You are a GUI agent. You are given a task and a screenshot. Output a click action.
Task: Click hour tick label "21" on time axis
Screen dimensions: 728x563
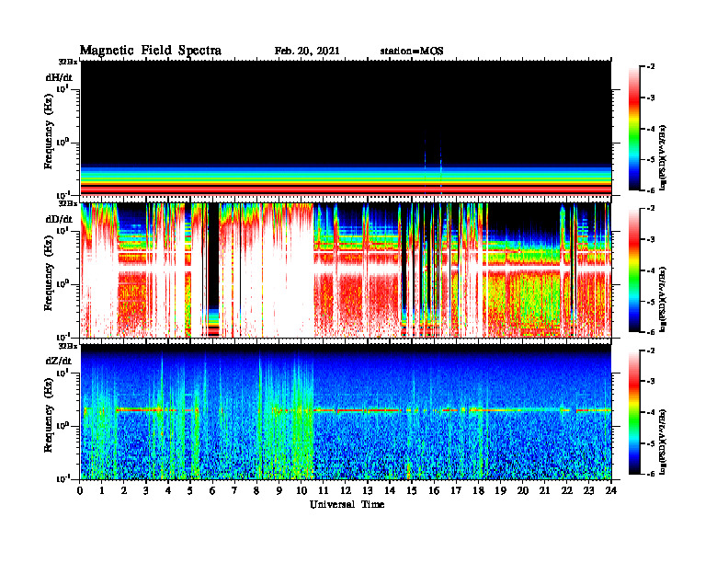point(544,491)
